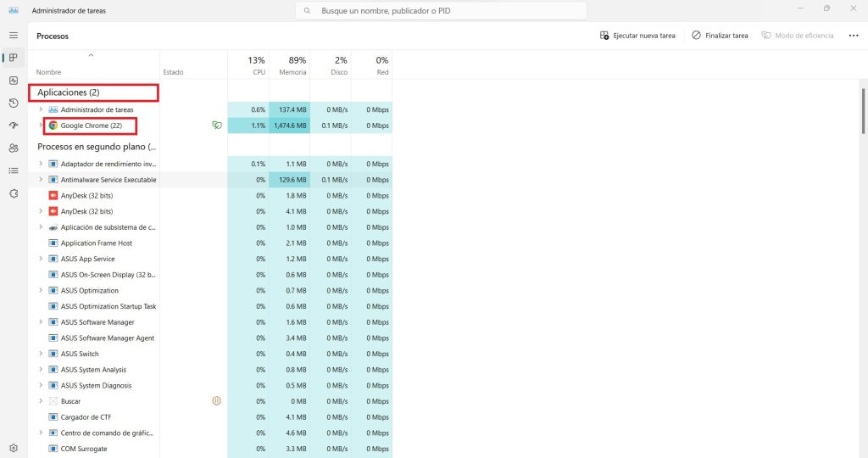Expand Adaptador de rendimiento row

click(41, 164)
